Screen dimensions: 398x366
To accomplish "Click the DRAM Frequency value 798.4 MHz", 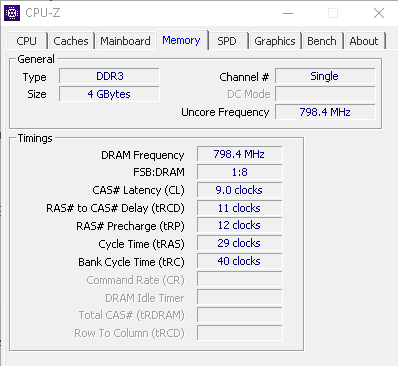I will coord(239,154).
